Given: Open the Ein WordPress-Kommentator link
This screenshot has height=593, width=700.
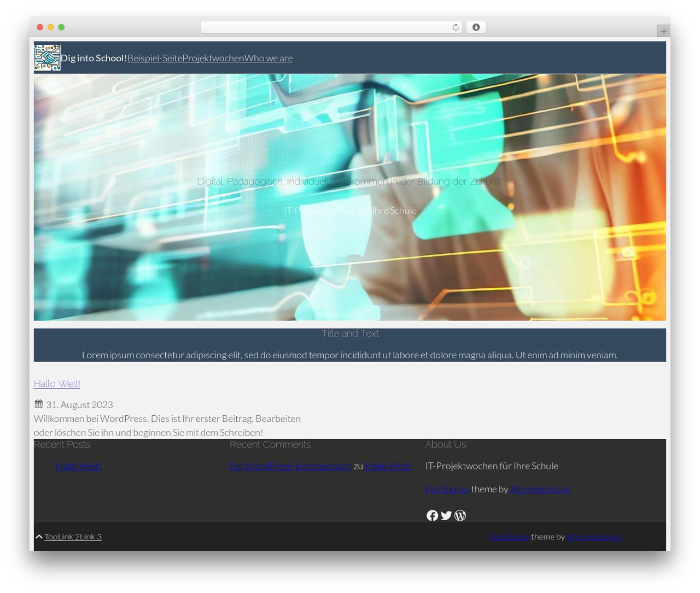Looking at the screenshot, I should [290, 466].
